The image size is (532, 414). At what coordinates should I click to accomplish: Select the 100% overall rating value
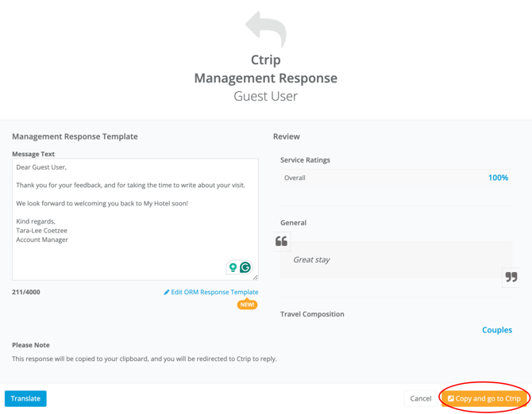[498, 178]
